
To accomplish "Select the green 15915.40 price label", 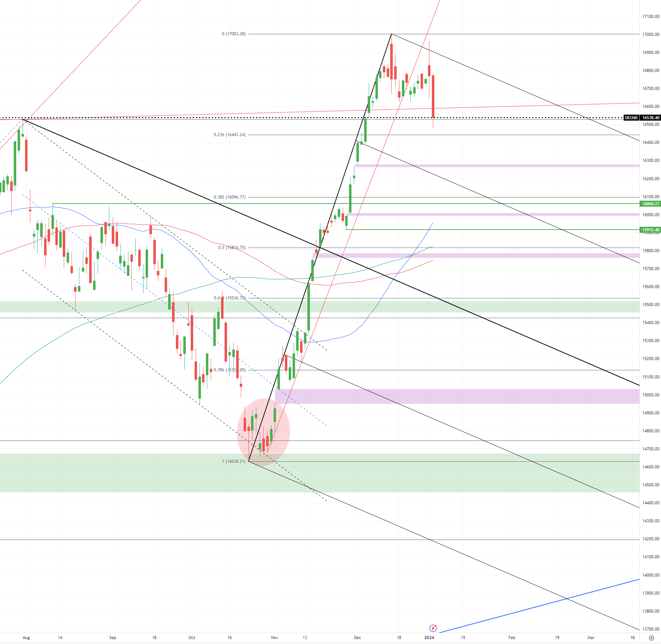I will tap(650, 230).
